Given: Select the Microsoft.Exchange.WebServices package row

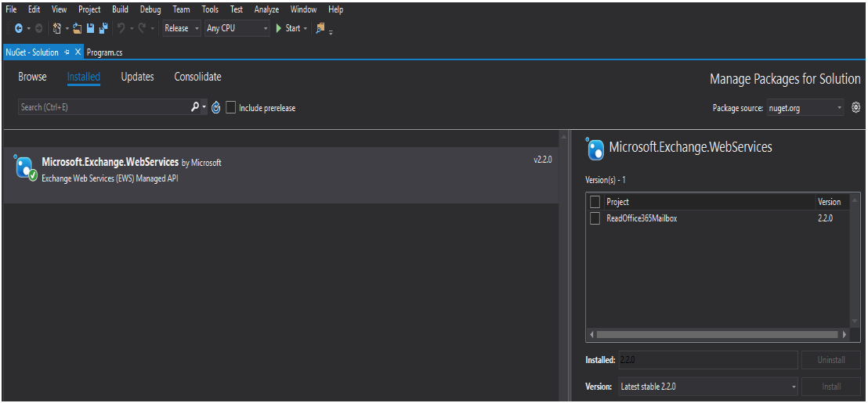Looking at the screenshot, I should pyautogui.click(x=280, y=175).
